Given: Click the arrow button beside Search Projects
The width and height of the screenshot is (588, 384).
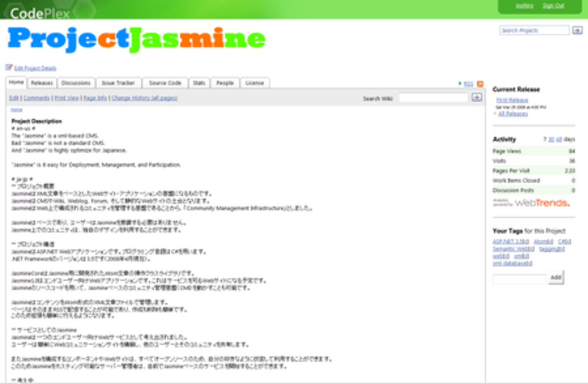Looking at the screenshot, I should tap(577, 30).
